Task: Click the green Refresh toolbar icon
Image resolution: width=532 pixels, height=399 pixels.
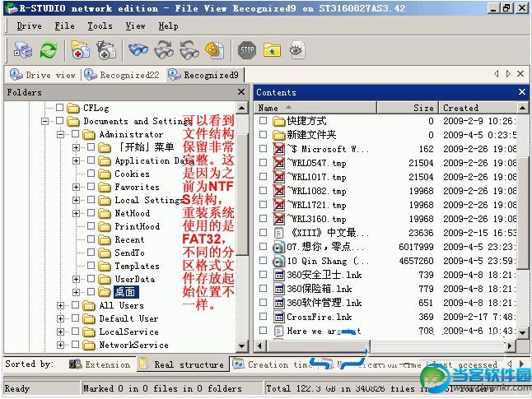Action: 49,50
